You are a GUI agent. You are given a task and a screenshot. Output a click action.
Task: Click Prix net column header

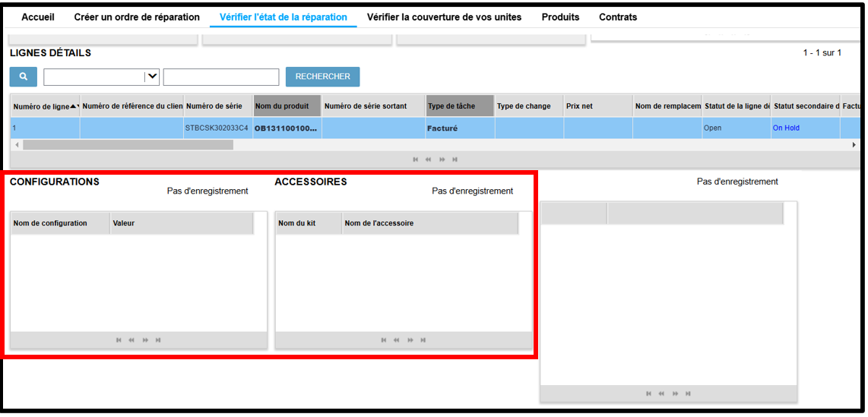598,106
